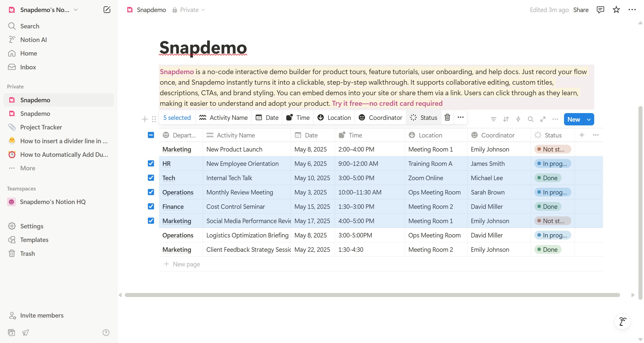This screenshot has width=644, height=343.
Task: Open database view settings ellipsis
Action: (x=555, y=119)
